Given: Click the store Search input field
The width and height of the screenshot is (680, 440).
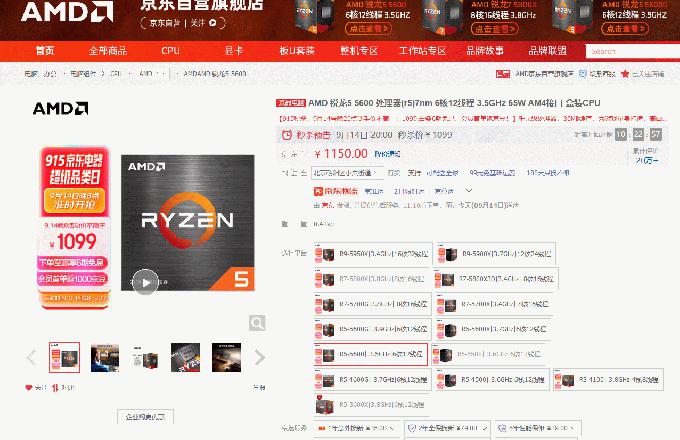Looking at the screenshot, I should click(x=632, y=51).
